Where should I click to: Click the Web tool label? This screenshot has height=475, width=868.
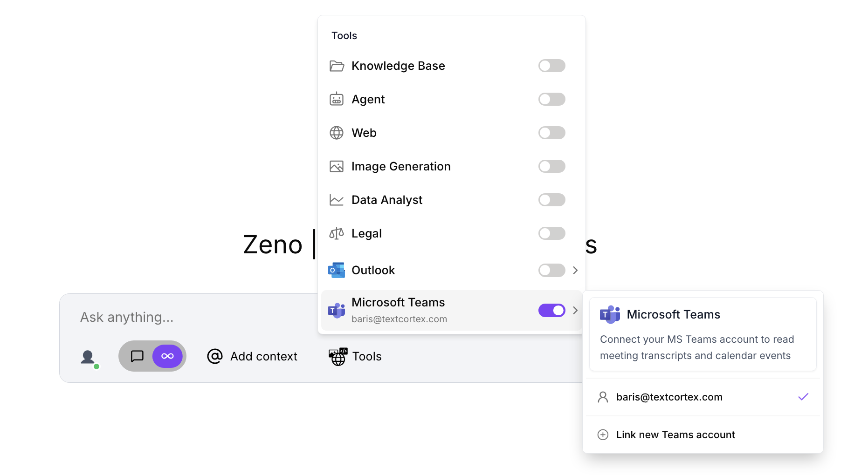pos(364,133)
